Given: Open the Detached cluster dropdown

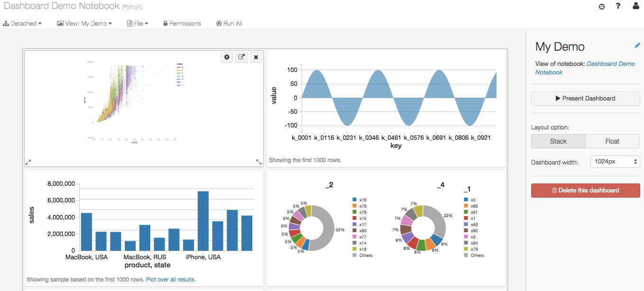Looking at the screenshot, I should (22, 23).
